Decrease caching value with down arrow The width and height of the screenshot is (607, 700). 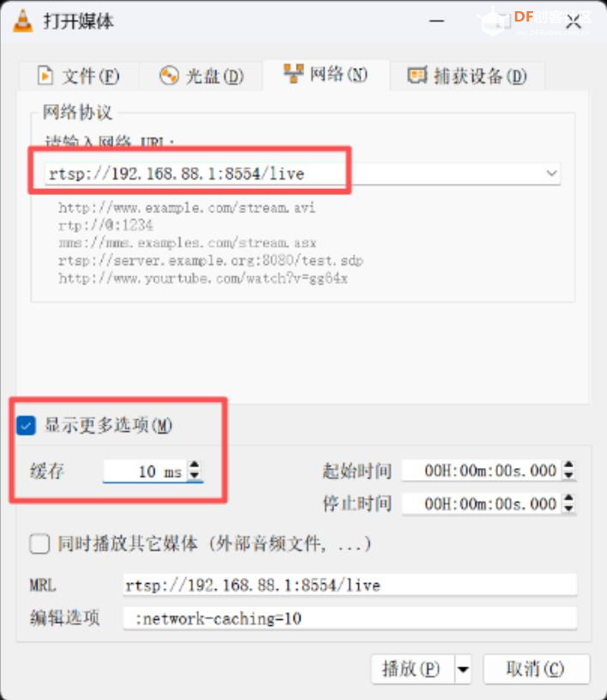pos(195,476)
